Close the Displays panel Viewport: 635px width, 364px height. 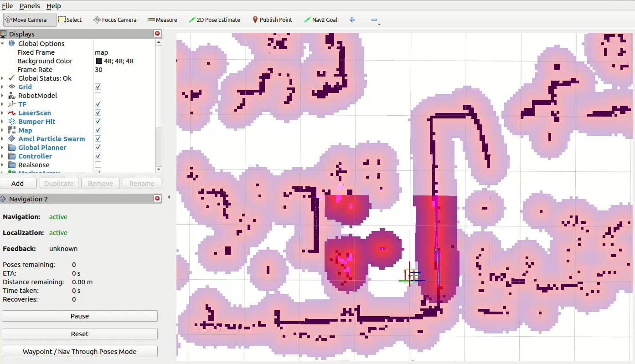coord(157,34)
